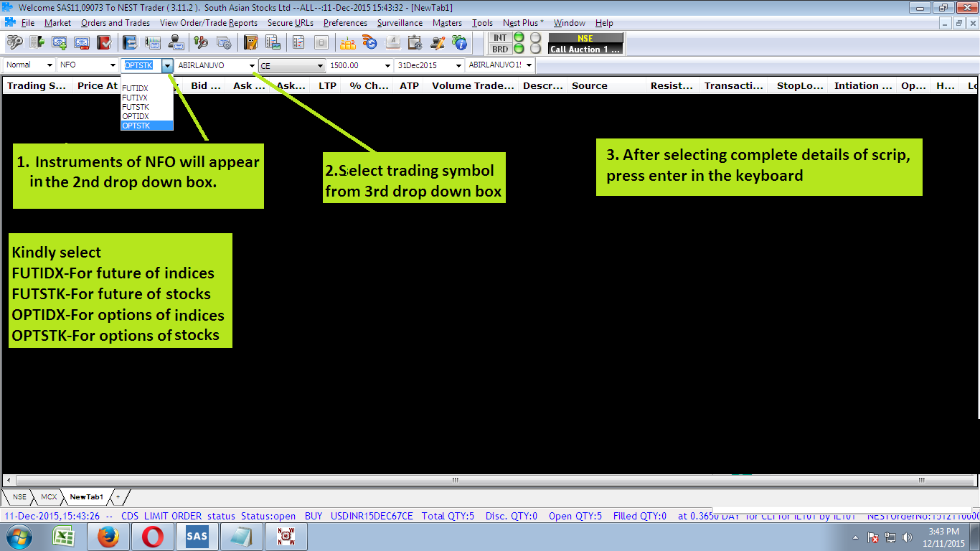Select highlighted OPTSTK in the instrument list
Viewport: 980px width, 551px height.
pos(147,126)
